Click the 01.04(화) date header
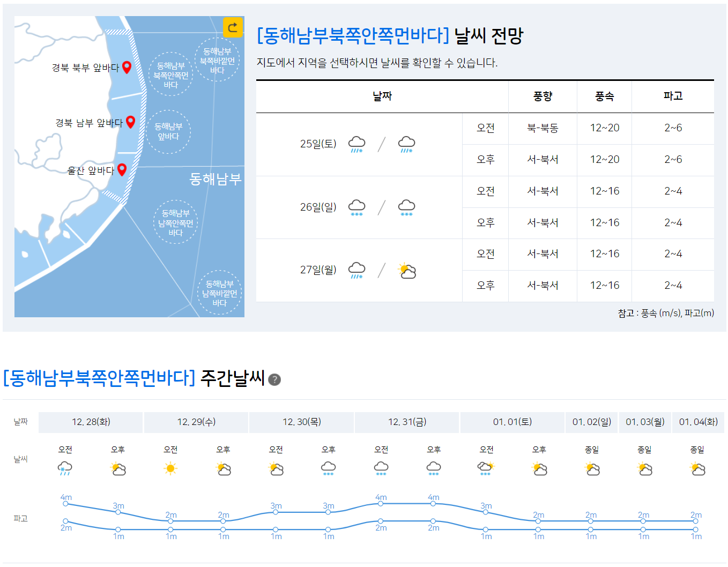 tap(698, 422)
